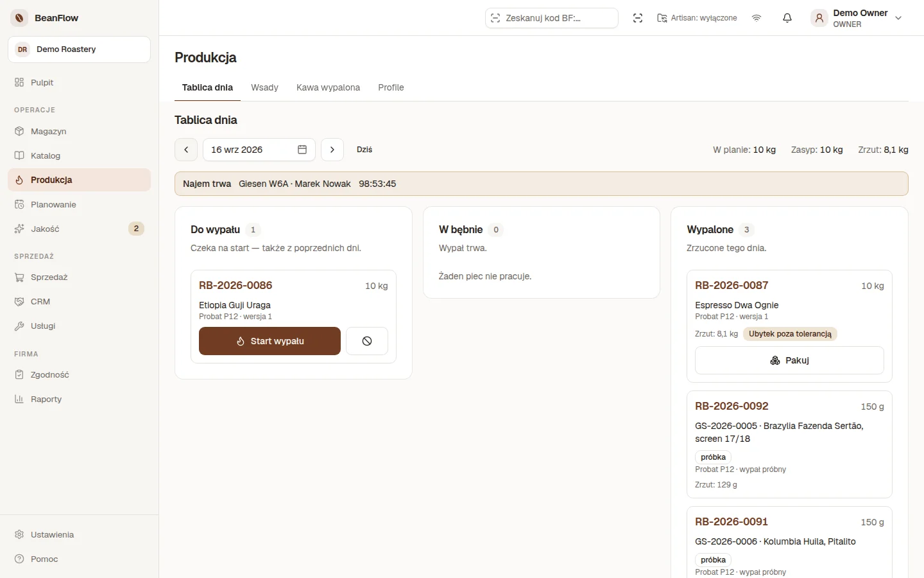Click the Najem trwa rental banner
This screenshot has width=924, height=578.
click(542, 184)
